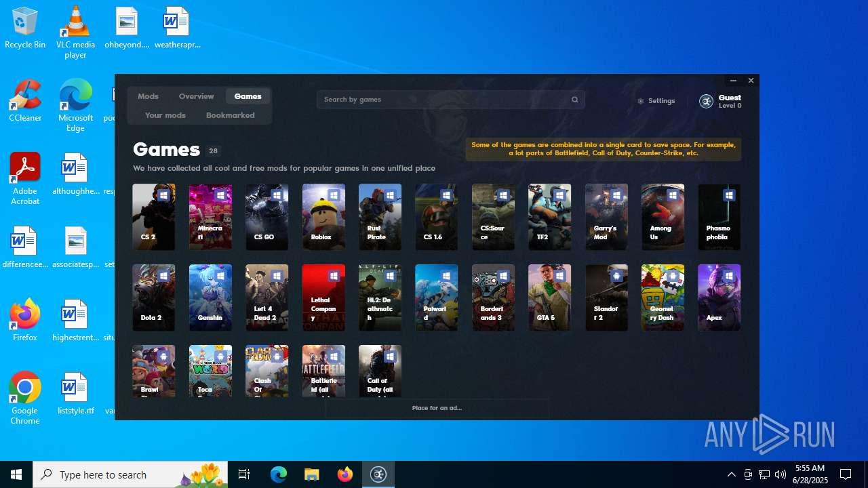Open the Bookmarked tab

[231, 115]
